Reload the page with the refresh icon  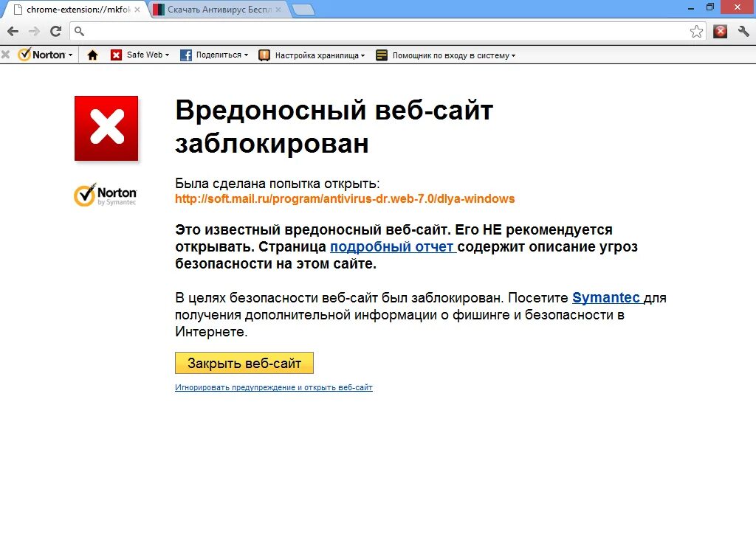(x=56, y=31)
